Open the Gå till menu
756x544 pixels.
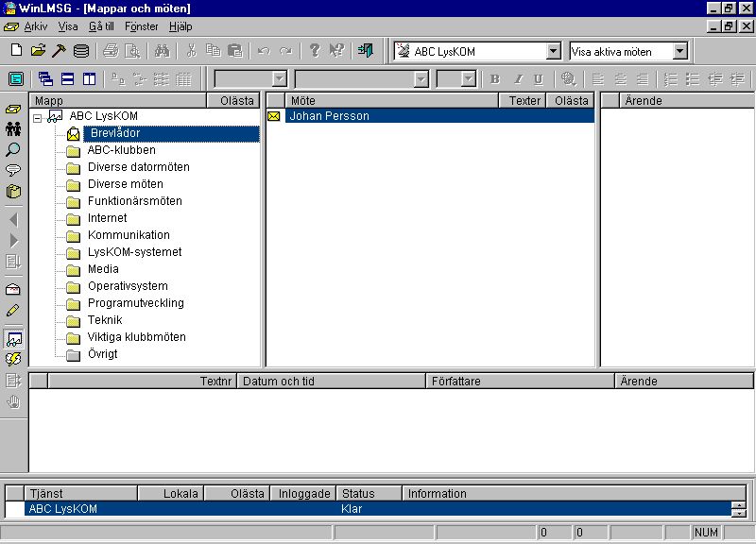pyautogui.click(x=101, y=26)
